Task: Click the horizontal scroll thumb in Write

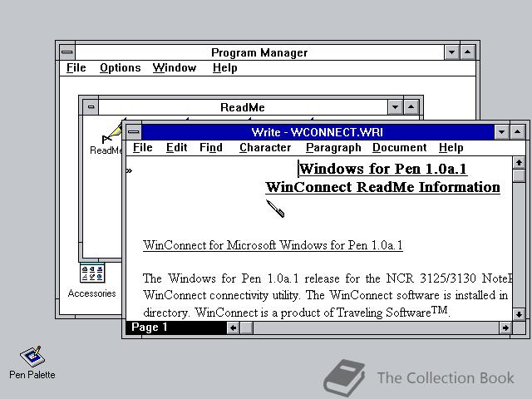Action: (247, 328)
